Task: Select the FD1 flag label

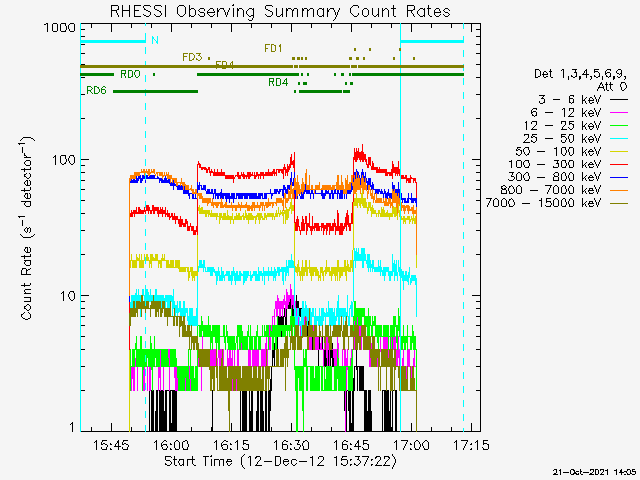Action: (273, 48)
